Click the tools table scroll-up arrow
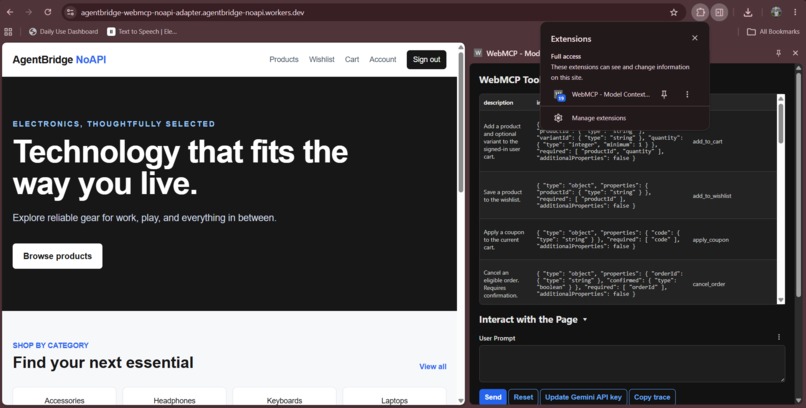 (x=781, y=99)
